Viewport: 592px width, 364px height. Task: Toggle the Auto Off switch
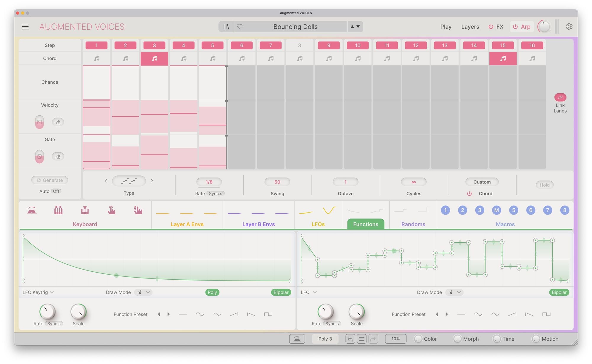pyautogui.click(x=56, y=191)
